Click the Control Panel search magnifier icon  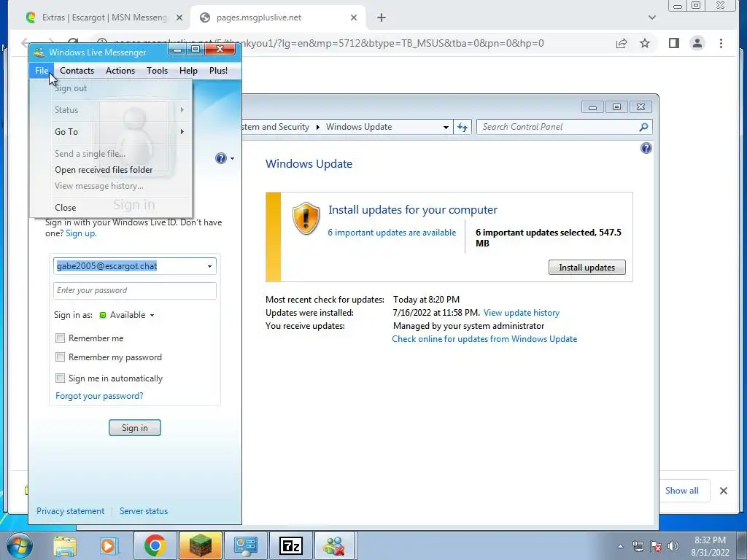point(643,127)
